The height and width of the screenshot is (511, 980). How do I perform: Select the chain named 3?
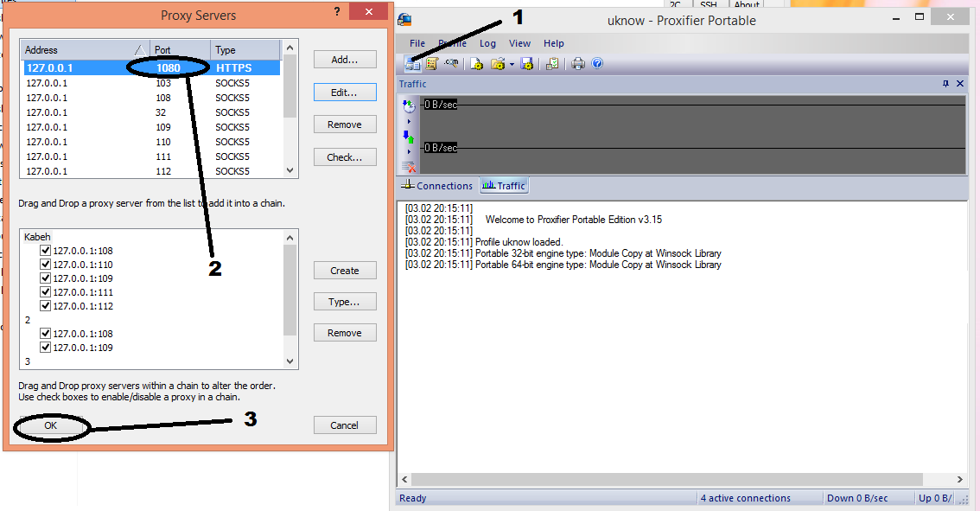tap(28, 361)
